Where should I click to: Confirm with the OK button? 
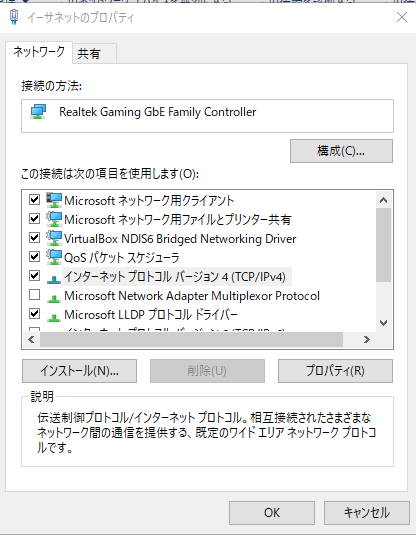pyautogui.click(x=272, y=513)
